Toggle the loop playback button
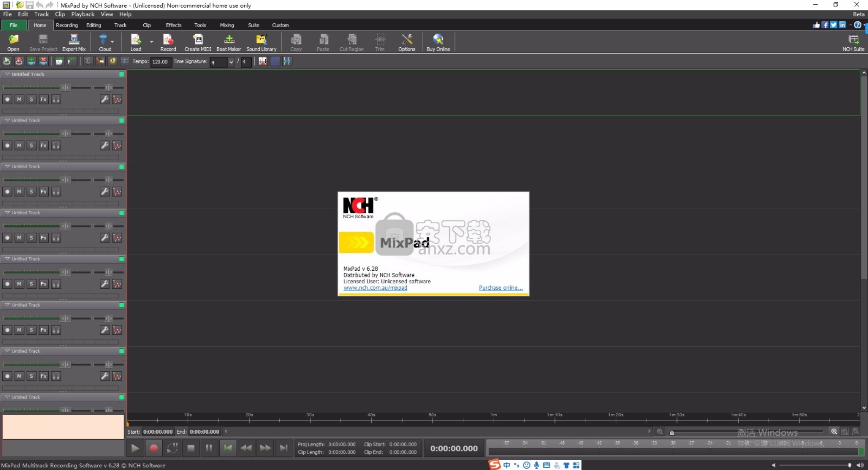This screenshot has height=470, width=868. point(173,448)
